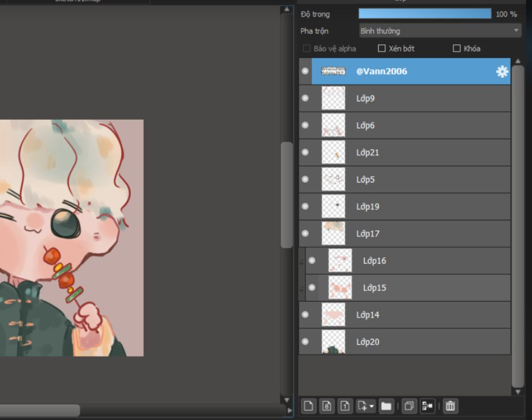
Task: Click canvas vertical scroll down arrow
Action: (x=287, y=400)
